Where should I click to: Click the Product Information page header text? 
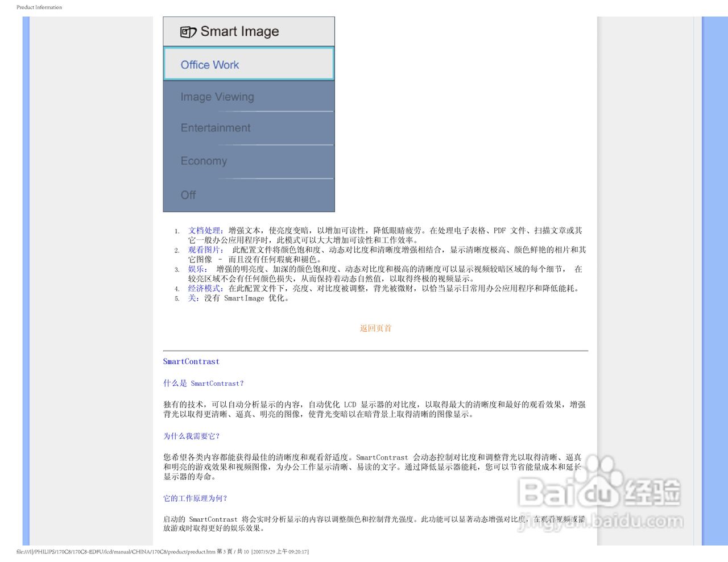pyautogui.click(x=39, y=7)
